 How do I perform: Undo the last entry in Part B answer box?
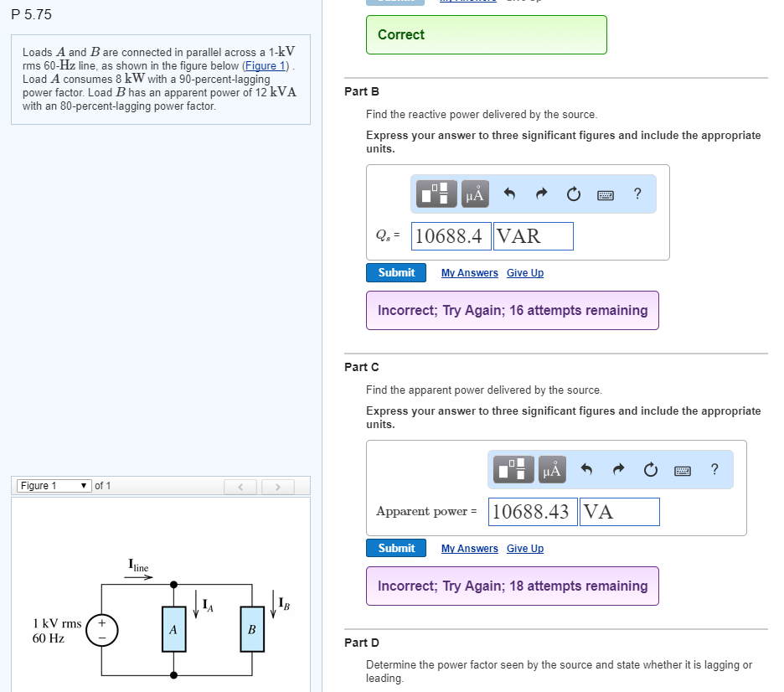509,194
